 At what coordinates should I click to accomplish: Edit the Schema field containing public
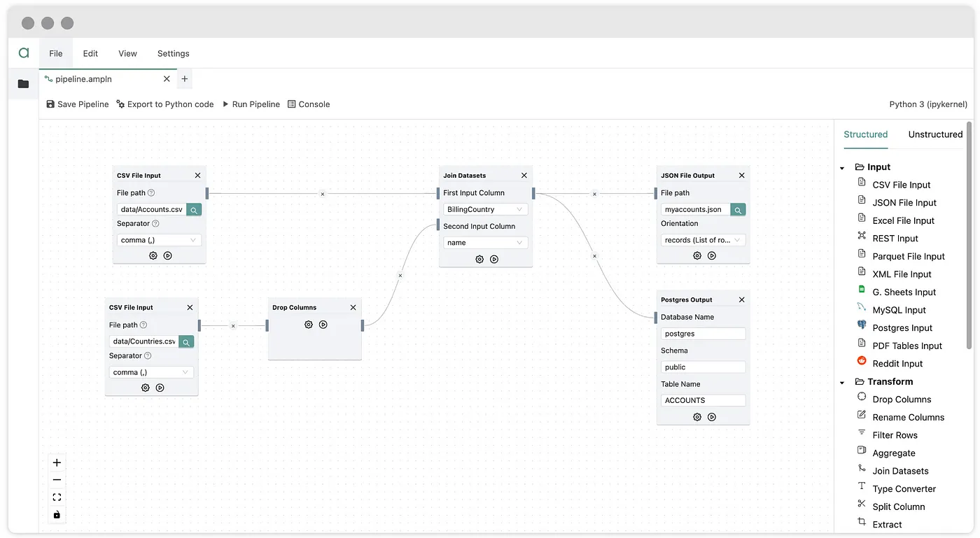pos(703,367)
